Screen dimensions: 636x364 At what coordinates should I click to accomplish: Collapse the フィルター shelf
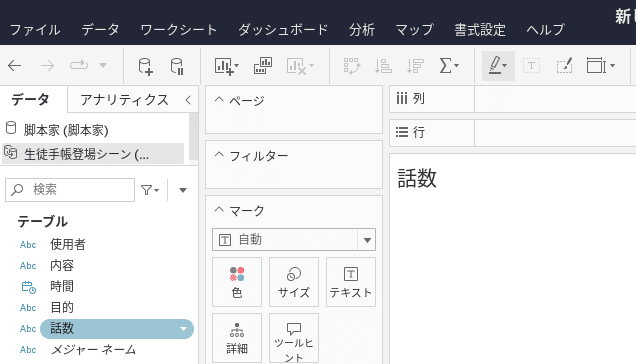(x=219, y=155)
